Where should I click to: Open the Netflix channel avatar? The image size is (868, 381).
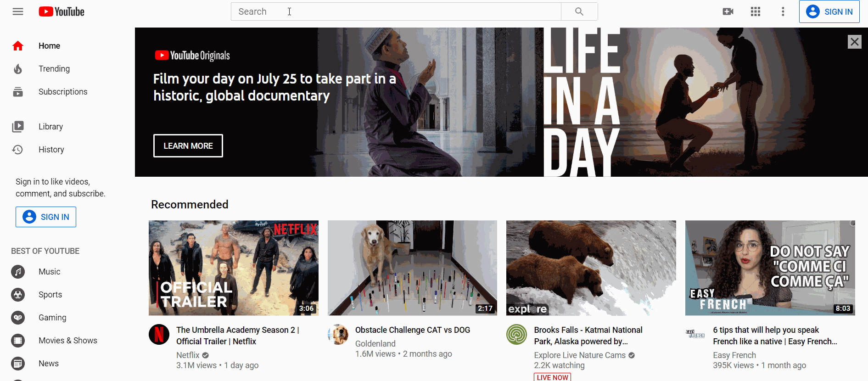click(159, 334)
